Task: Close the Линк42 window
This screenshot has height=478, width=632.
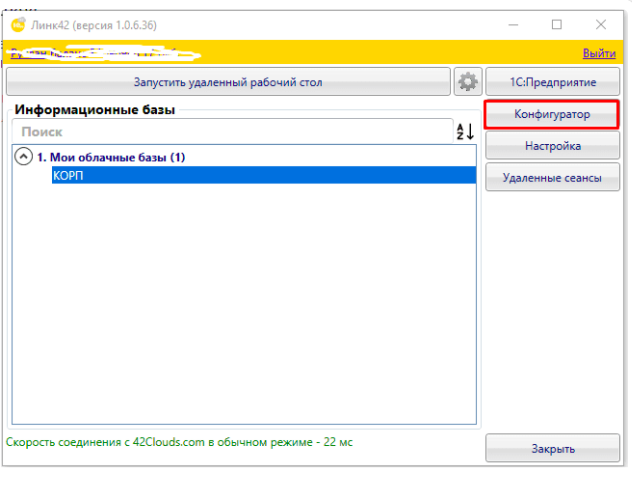Action: pyautogui.click(x=601, y=25)
